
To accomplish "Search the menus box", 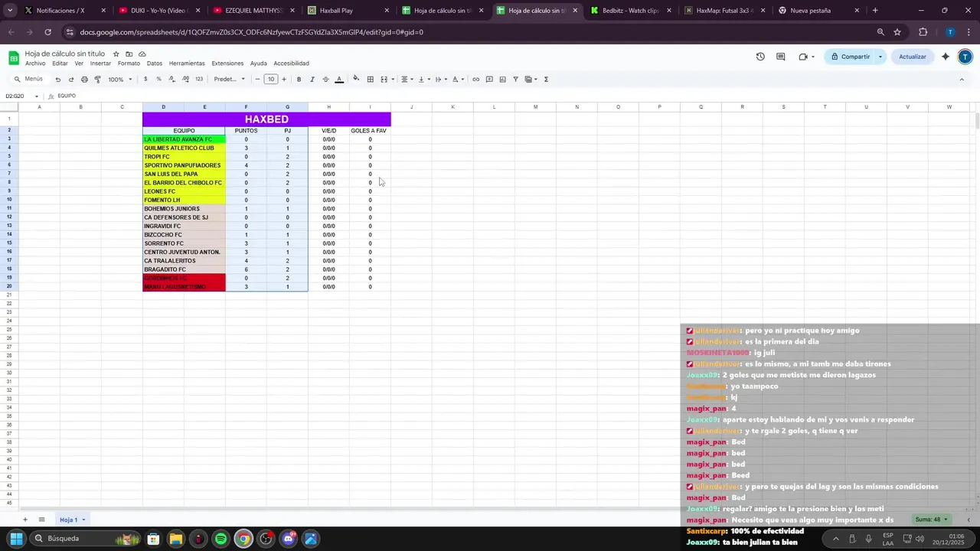I will (28, 80).
